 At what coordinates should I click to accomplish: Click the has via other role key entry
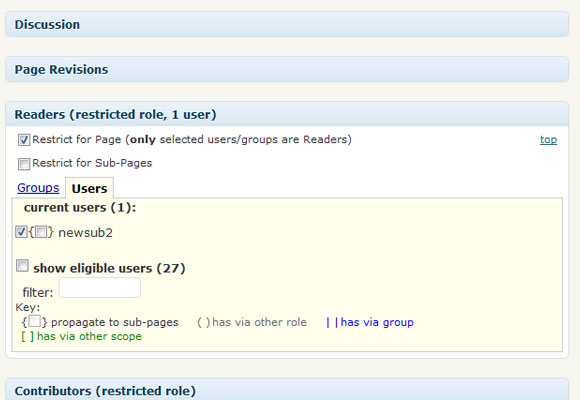[252, 322]
